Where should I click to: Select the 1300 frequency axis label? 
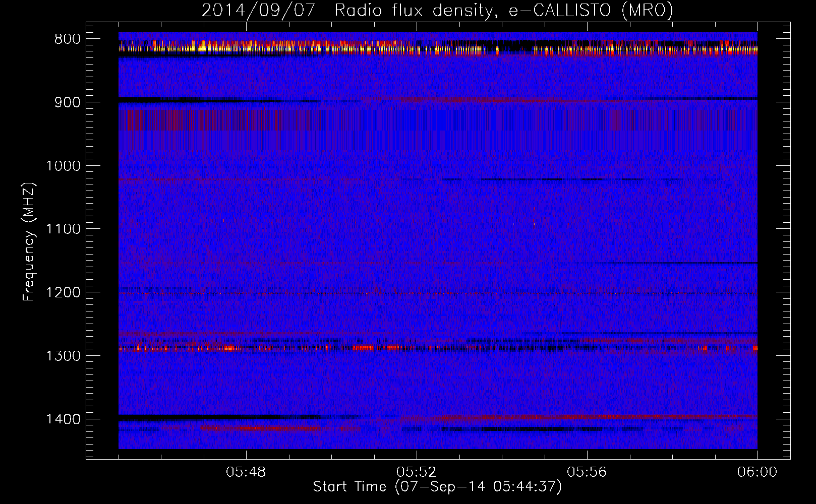pos(63,356)
